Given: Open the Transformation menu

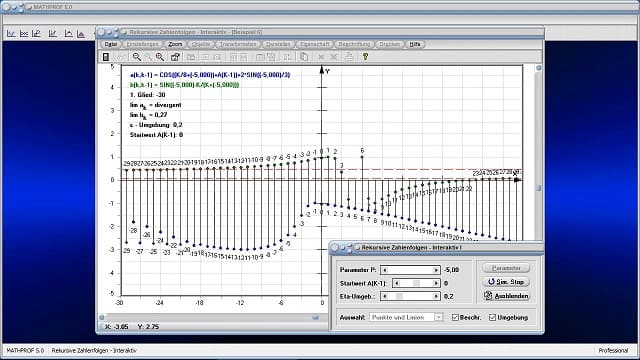Looking at the screenshot, I should [x=238, y=44].
